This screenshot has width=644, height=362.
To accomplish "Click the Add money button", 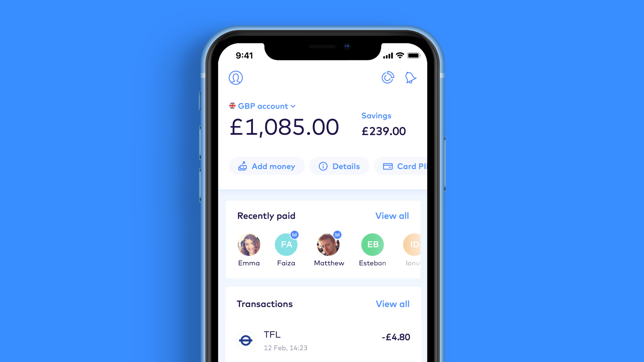I will (267, 166).
